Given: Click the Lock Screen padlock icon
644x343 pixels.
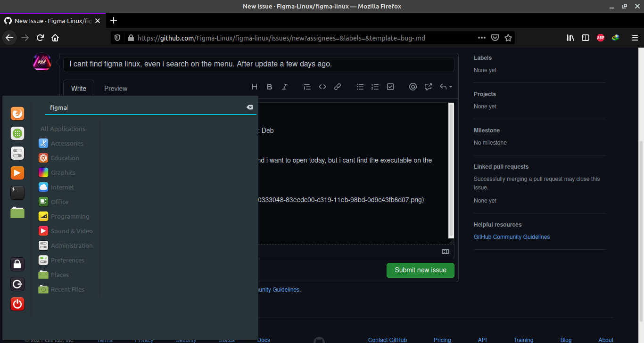Looking at the screenshot, I should [17, 264].
